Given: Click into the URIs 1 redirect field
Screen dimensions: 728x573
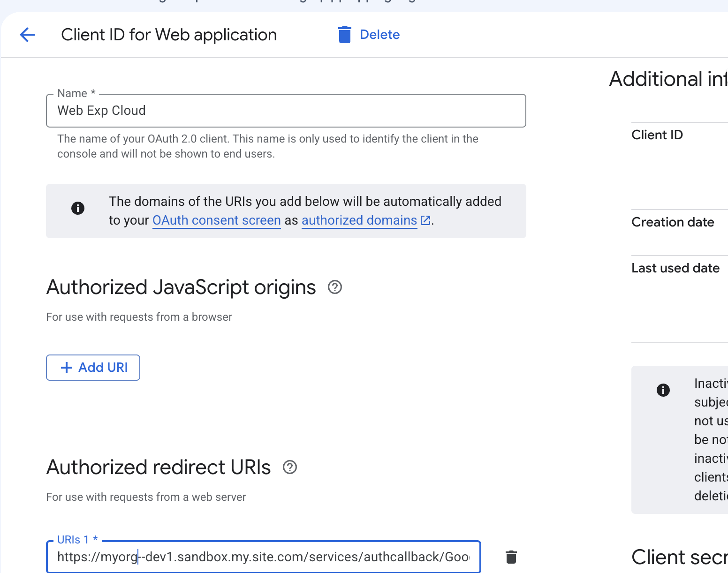Looking at the screenshot, I should point(264,557).
